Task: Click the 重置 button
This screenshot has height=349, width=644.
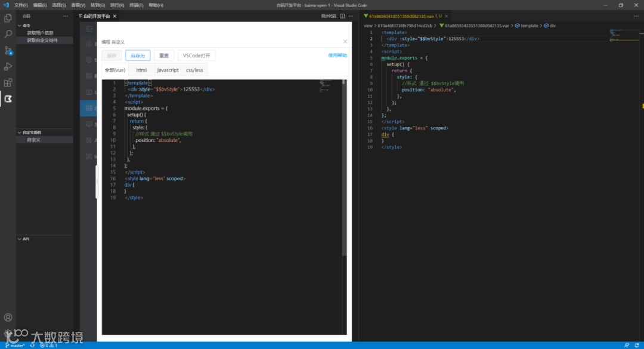Action: 164,55
